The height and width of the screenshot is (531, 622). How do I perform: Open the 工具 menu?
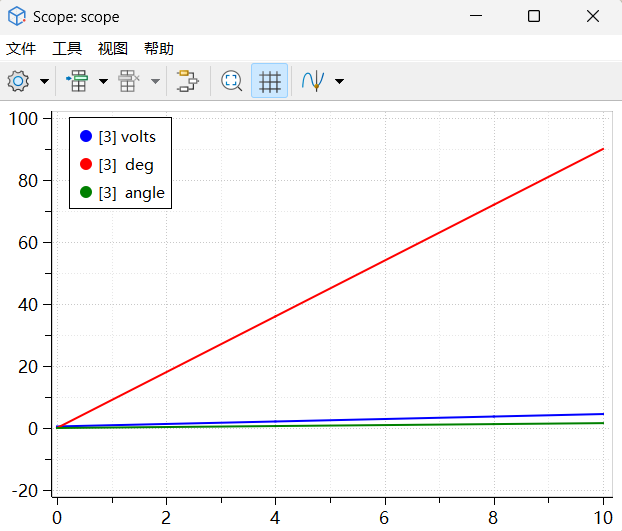[x=67, y=48]
